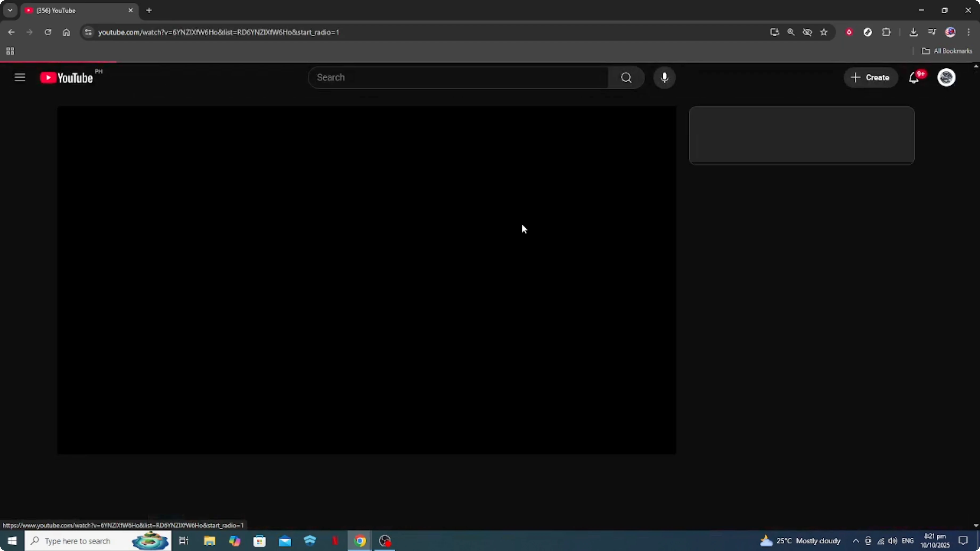
Task: Click the Create button on YouTube
Action: click(x=871, y=77)
